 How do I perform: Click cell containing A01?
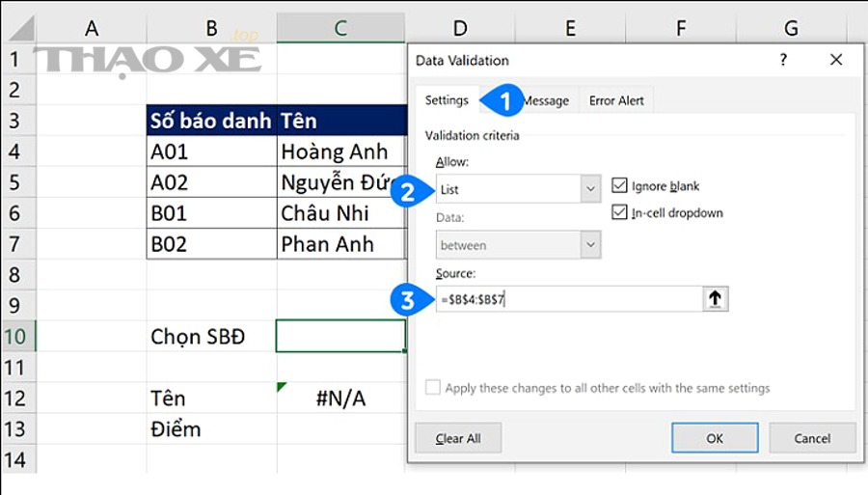point(211,151)
